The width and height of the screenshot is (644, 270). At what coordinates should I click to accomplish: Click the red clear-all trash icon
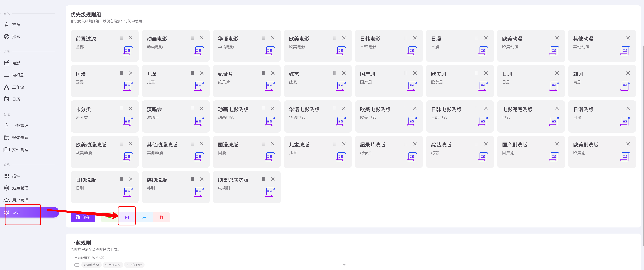click(161, 217)
